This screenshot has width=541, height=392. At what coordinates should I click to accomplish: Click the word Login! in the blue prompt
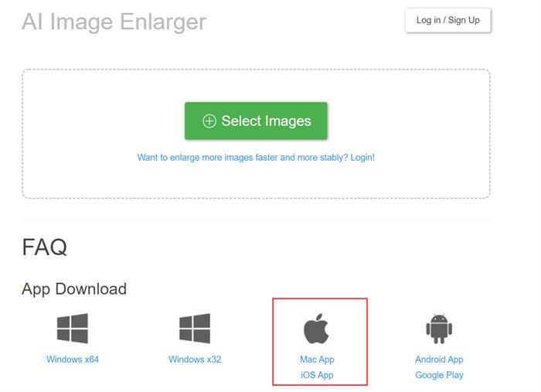click(362, 158)
